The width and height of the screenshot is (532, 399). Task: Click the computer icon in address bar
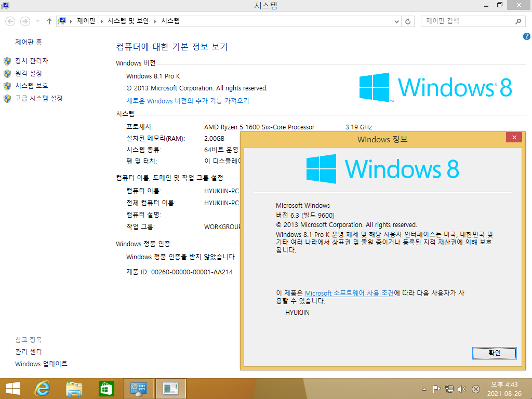pyautogui.click(x=62, y=21)
